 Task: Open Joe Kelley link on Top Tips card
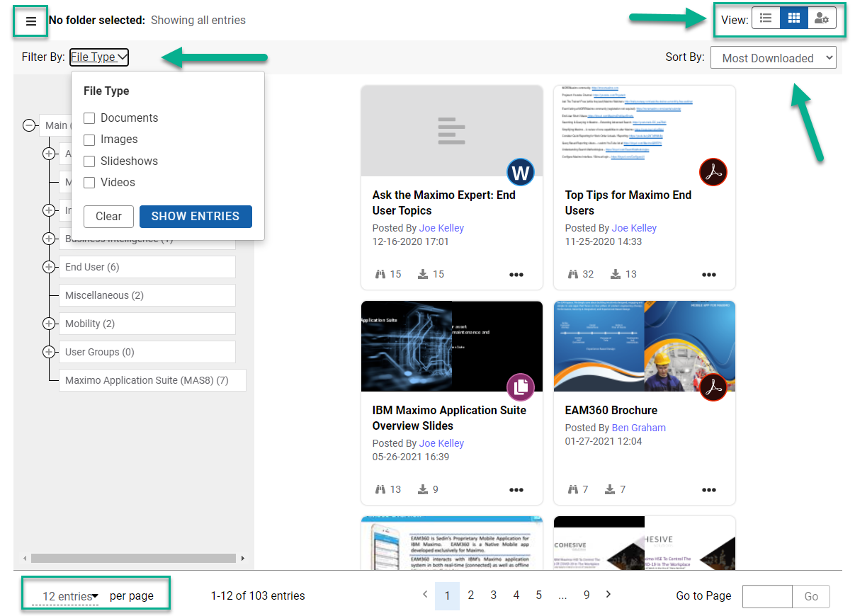click(634, 228)
